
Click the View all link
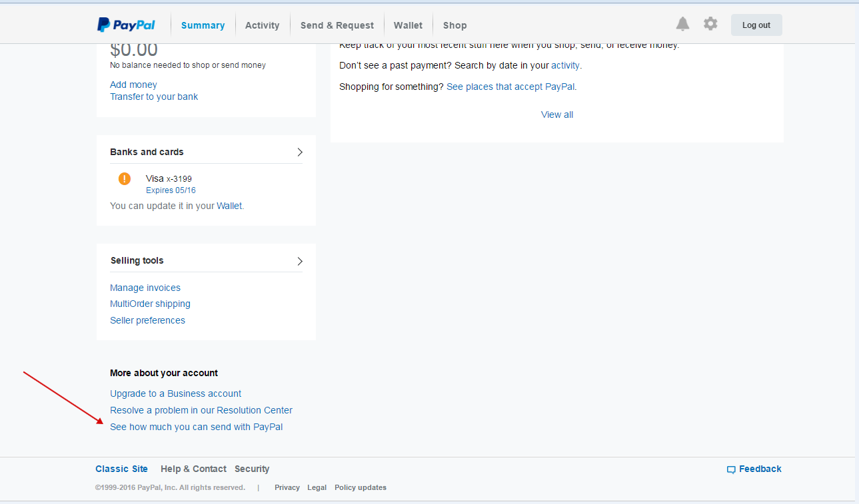[x=557, y=115]
